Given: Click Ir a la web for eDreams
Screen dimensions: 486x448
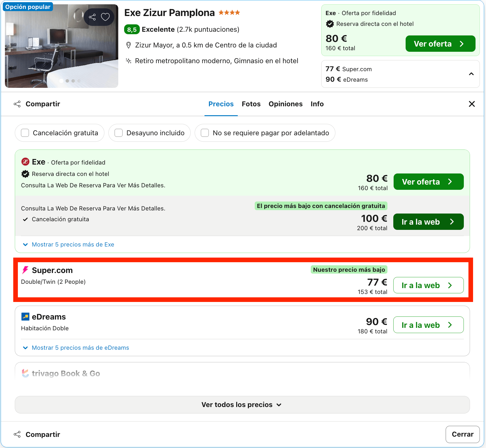Looking at the screenshot, I should click(x=428, y=325).
